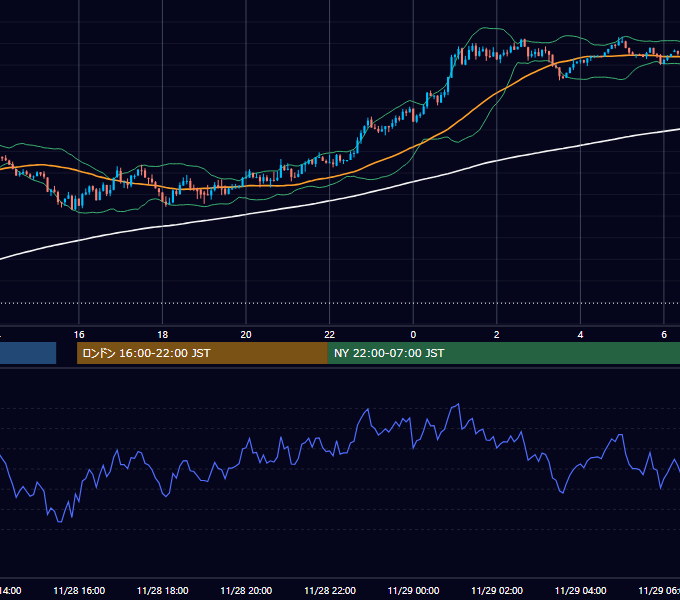The height and width of the screenshot is (600, 680).
Task: Click the 18 hour label on upper axis
Action: [163, 335]
